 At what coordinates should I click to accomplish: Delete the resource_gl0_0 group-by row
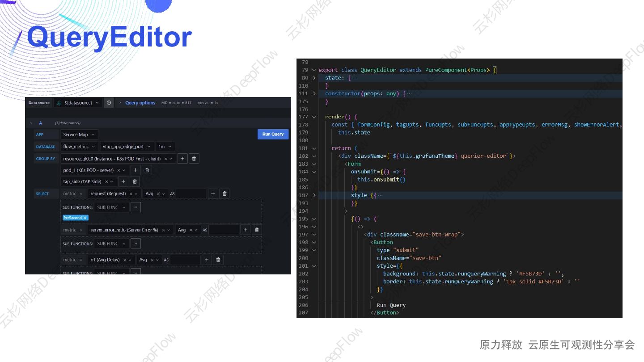pyautogui.click(x=194, y=159)
